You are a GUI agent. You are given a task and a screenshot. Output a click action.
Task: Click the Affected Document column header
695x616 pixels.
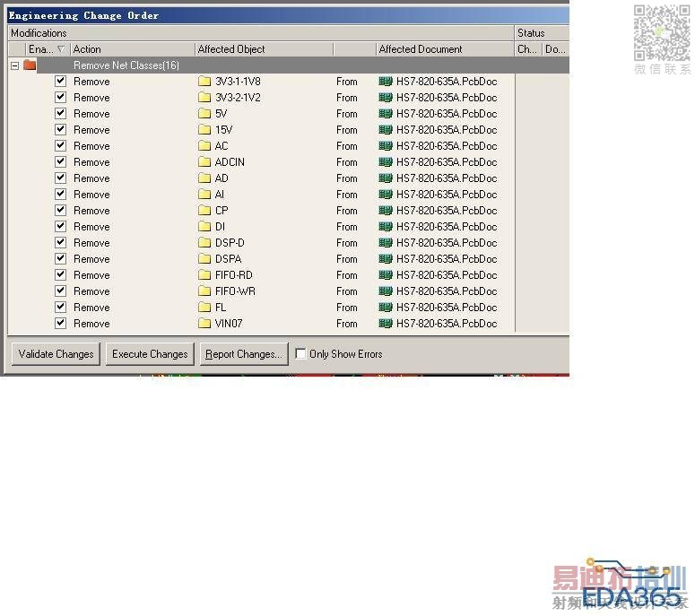pyautogui.click(x=445, y=49)
